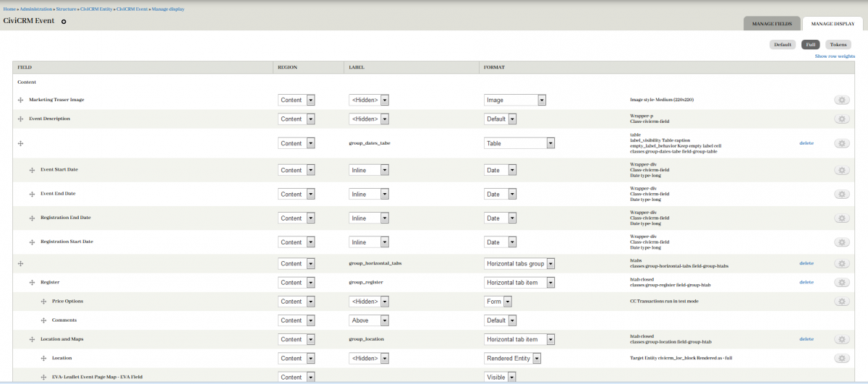
Task: Click 'CC Transactions run in test mode' text
Action: pyautogui.click(x=665, y=301)
